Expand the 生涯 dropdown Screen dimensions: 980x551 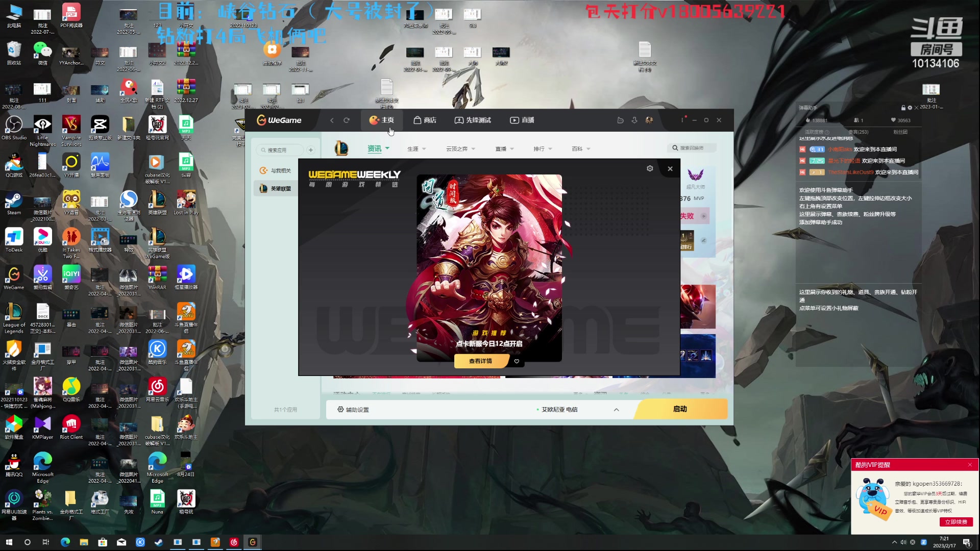[416, 149]
